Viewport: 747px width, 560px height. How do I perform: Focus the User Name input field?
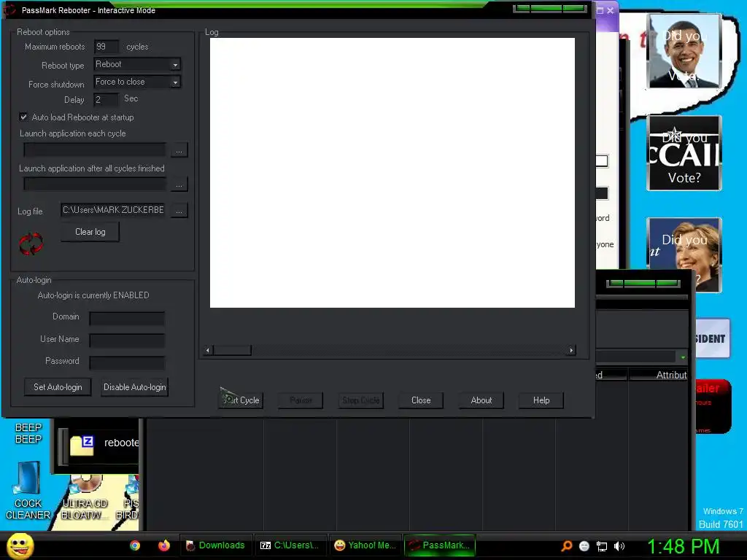pos(127,341)
